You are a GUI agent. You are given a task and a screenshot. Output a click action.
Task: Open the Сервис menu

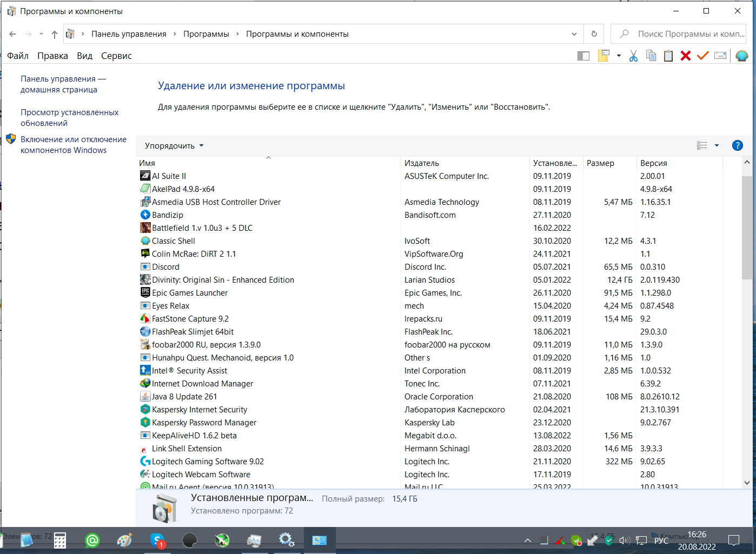[116, 56]
